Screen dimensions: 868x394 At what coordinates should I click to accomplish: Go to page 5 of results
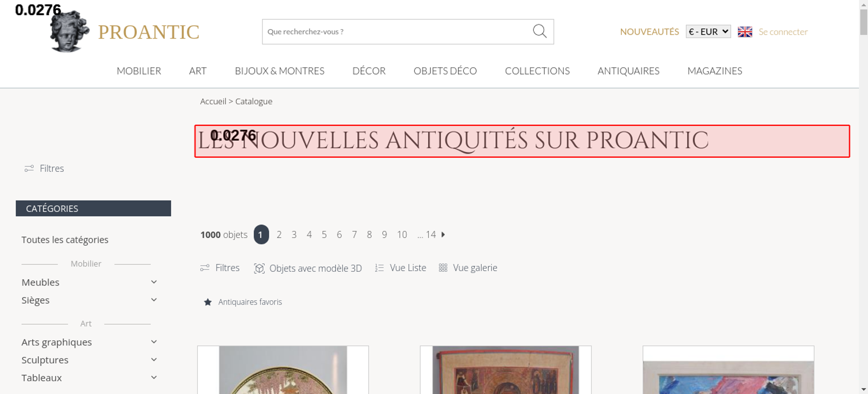324,235
